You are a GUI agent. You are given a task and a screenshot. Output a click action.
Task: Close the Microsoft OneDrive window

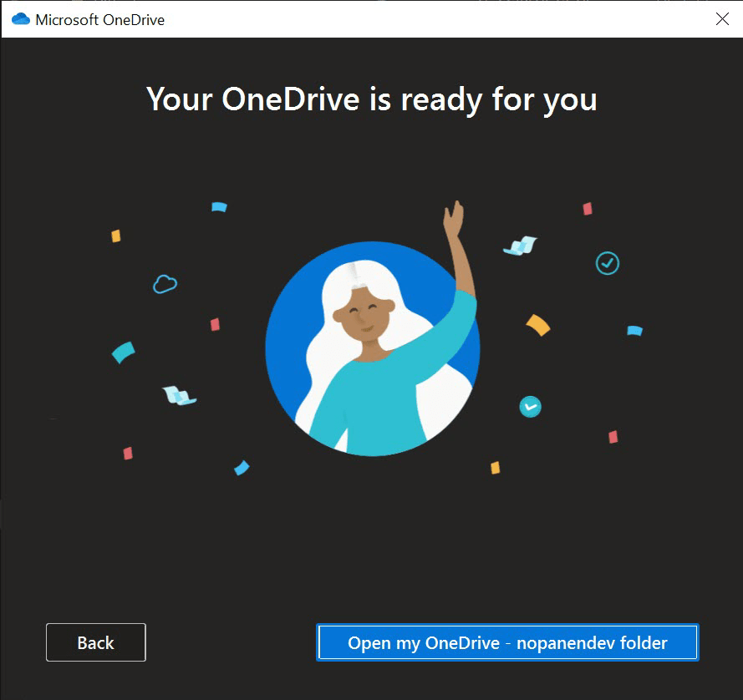pos(722,19)
